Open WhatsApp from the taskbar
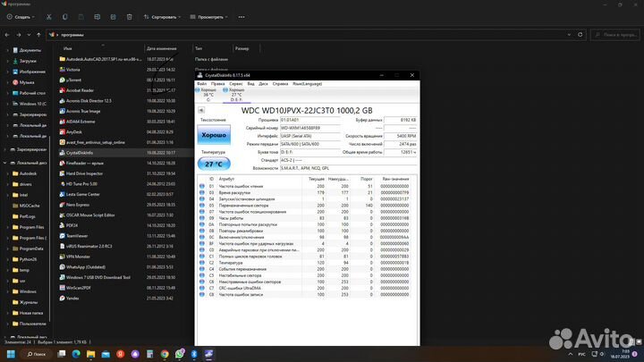Image resolution: width=644 pixels, height=362 pixels. 180,354
